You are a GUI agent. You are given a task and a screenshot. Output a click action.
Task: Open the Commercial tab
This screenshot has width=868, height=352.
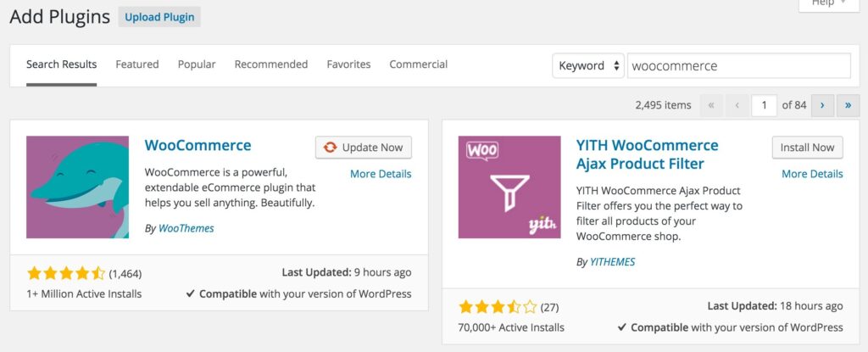419,64
